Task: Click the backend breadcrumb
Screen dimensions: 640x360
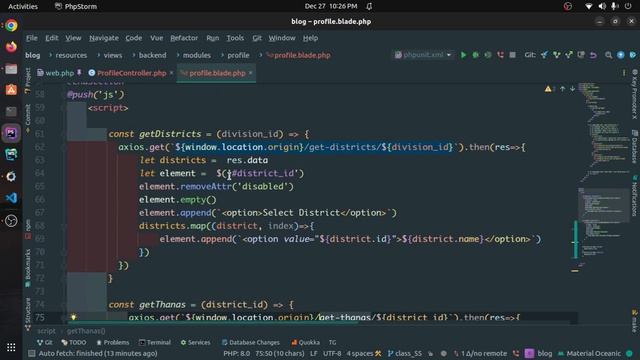Action: click(152, 55)
